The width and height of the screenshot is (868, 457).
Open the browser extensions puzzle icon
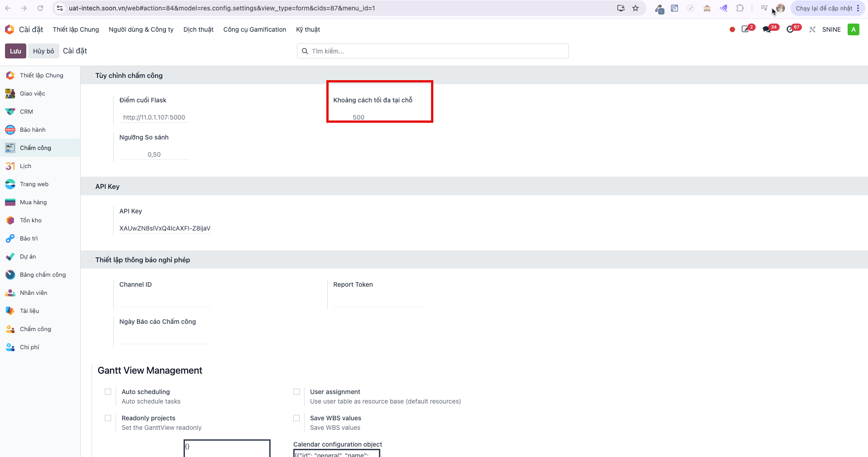740,8
